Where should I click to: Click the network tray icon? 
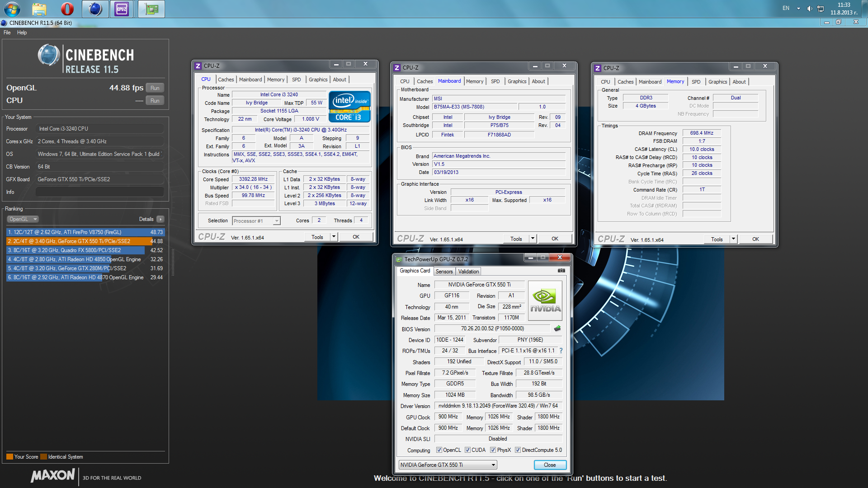pos(821,8)
